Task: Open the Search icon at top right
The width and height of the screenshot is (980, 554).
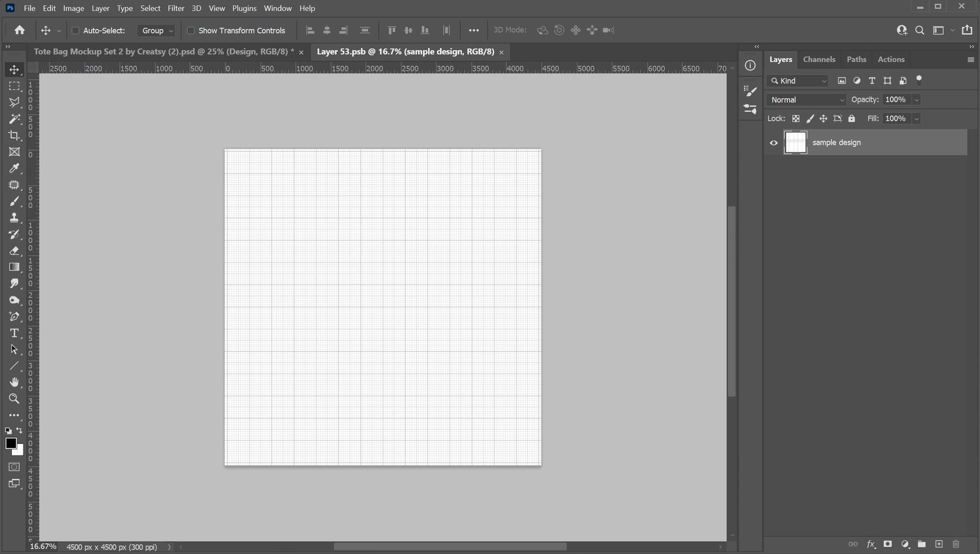Action: (x=920, y=30)
